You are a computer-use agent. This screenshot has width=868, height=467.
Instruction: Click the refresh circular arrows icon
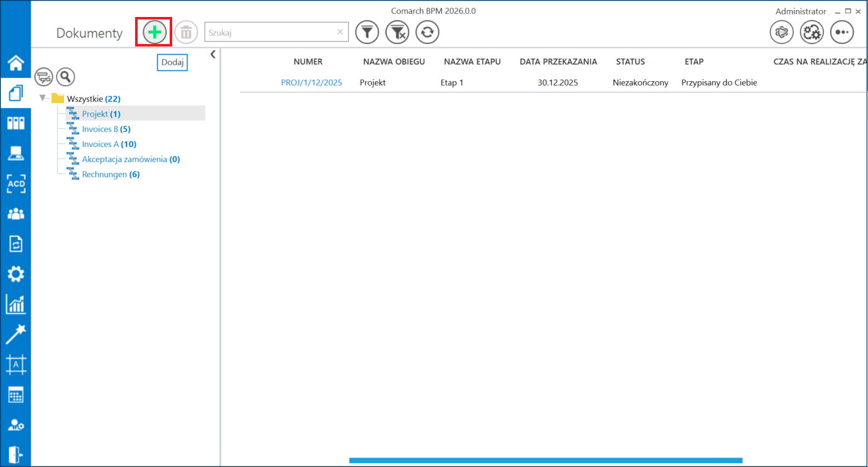427,32
